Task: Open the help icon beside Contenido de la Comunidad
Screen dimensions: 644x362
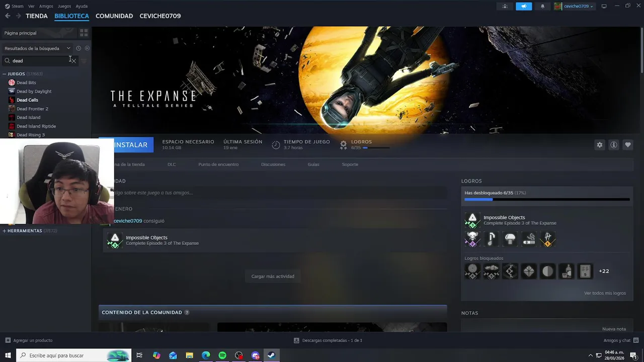Action: [187, 312]
